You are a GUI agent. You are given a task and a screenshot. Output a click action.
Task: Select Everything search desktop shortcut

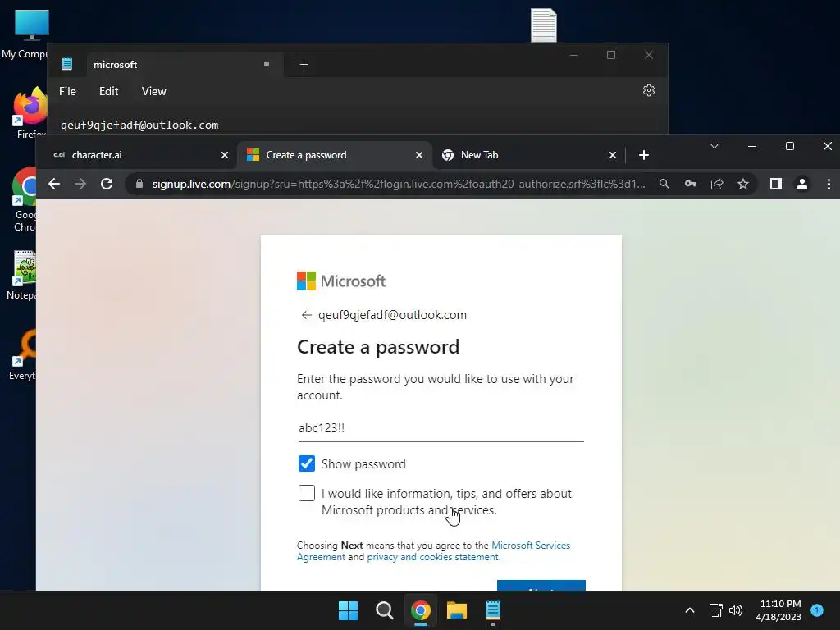22,355
